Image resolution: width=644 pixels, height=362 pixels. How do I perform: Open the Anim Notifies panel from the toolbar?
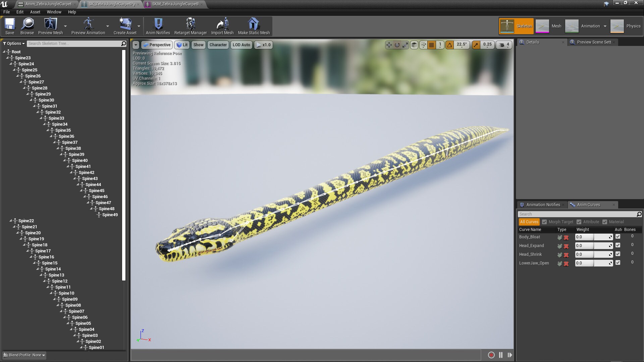click(157, 26)
